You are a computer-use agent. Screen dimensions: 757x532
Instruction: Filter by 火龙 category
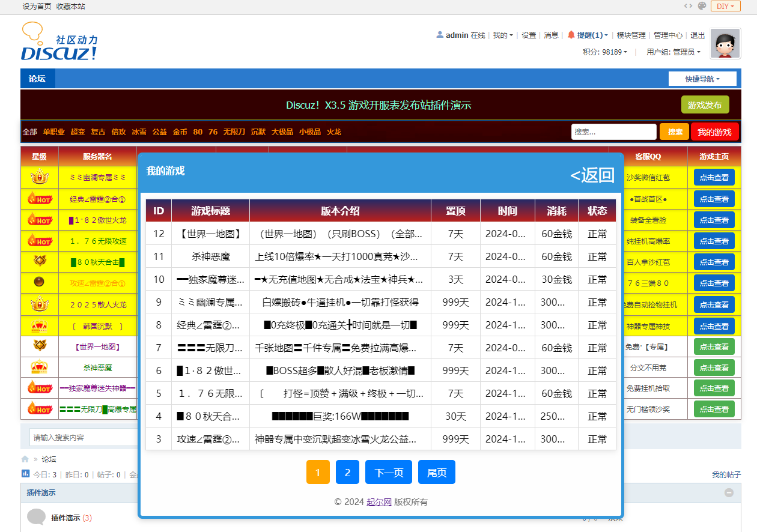click(333, 132)
